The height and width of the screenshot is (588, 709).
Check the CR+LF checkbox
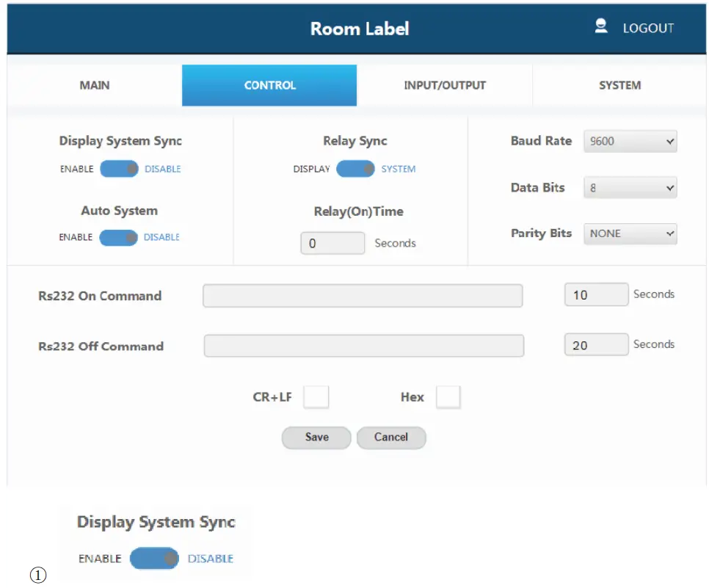tap(316, 397)
